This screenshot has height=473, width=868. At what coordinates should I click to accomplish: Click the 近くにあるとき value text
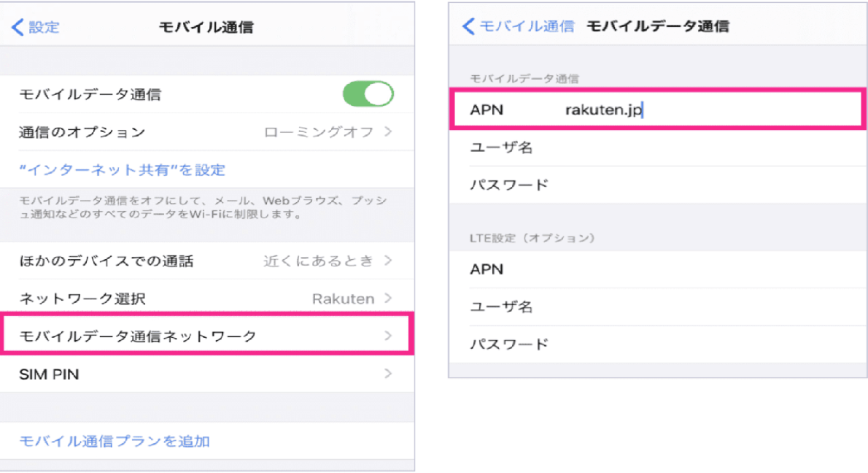tap(318, 261)
